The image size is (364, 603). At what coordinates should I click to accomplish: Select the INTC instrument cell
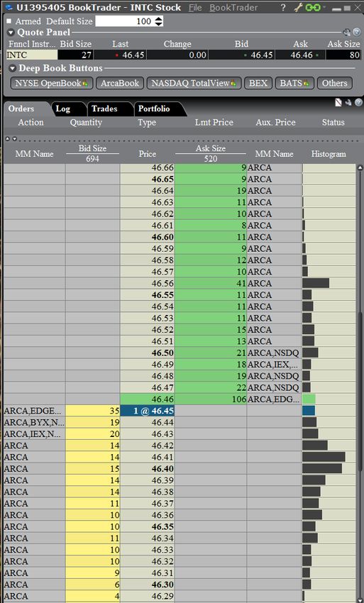click(x=32, y=55)
